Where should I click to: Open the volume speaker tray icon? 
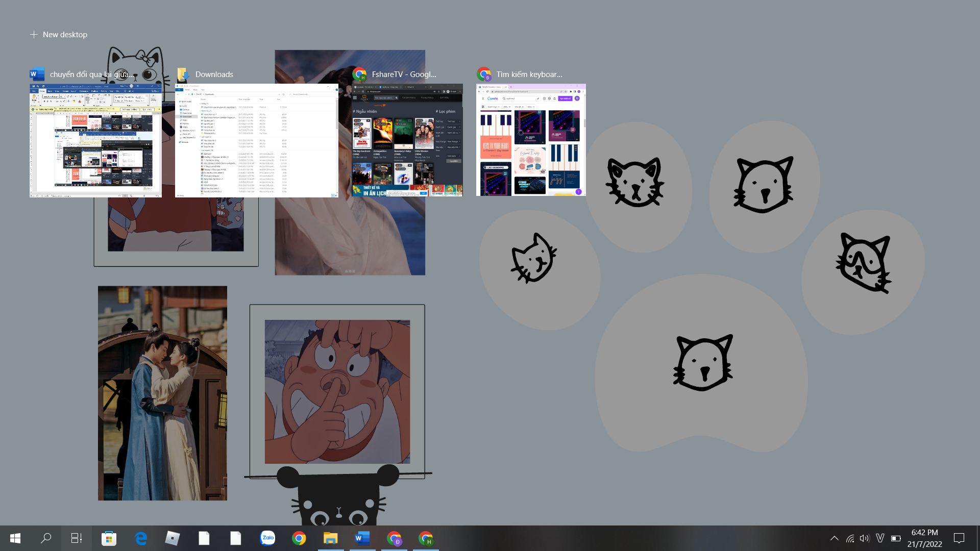(x=865, y=538)
